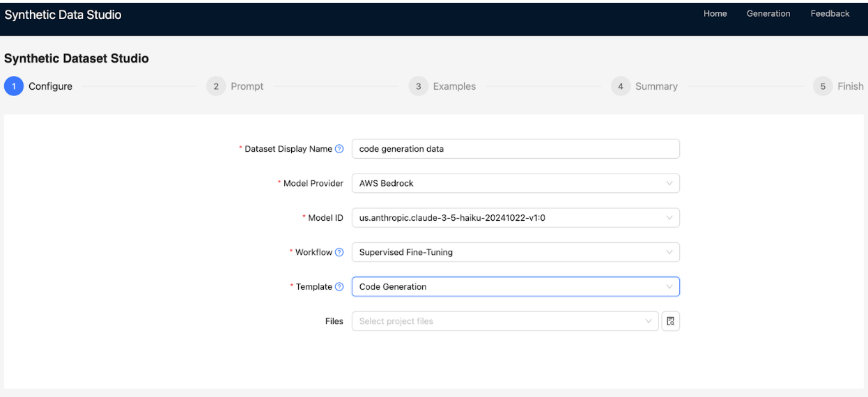Click the step 4 Summary circle icon
The width and height of the screenshot is (868, 397).
click(x=620, y=86)
